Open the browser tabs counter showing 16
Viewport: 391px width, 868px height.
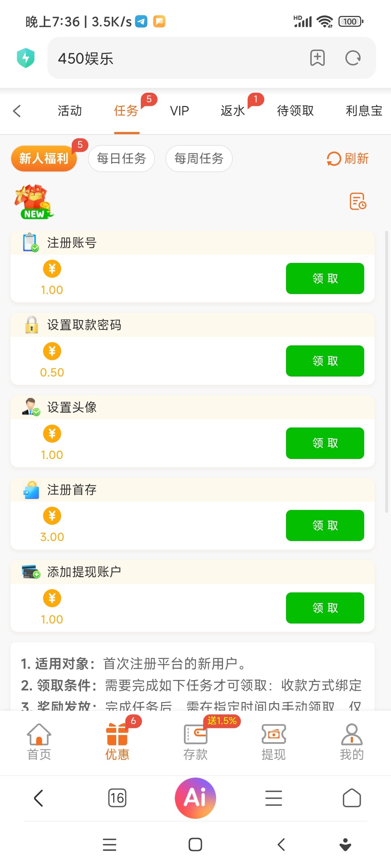[117, 798]
